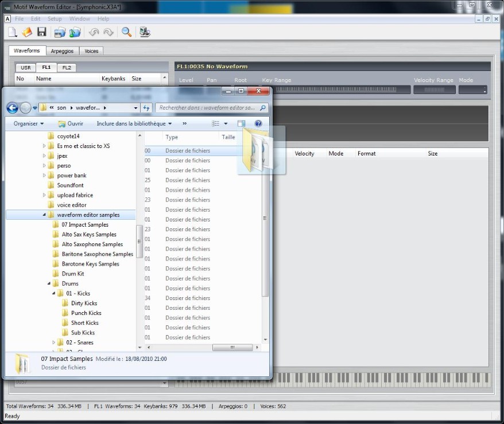Sort files by the Type column header

click(191, 137)
